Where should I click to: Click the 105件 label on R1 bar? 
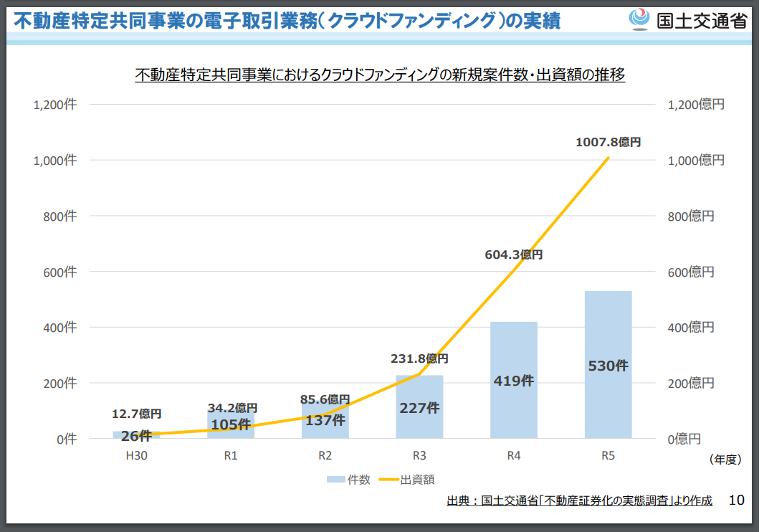tap(230, 424)
